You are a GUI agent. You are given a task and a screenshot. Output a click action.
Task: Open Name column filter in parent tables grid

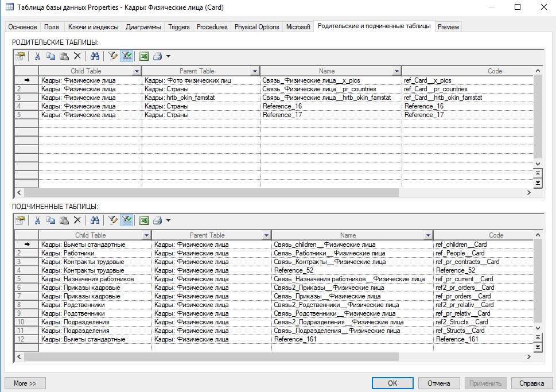397,71
